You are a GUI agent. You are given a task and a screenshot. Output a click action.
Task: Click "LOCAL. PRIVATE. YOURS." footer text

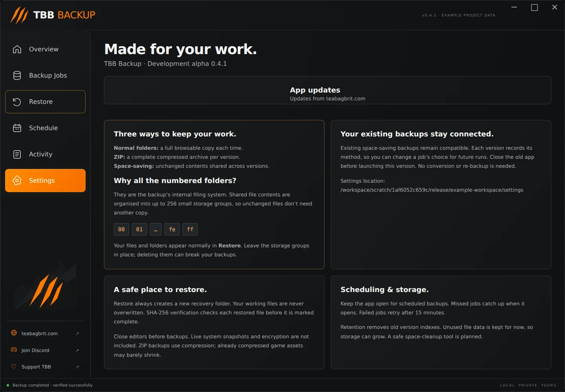pos(529,385)
